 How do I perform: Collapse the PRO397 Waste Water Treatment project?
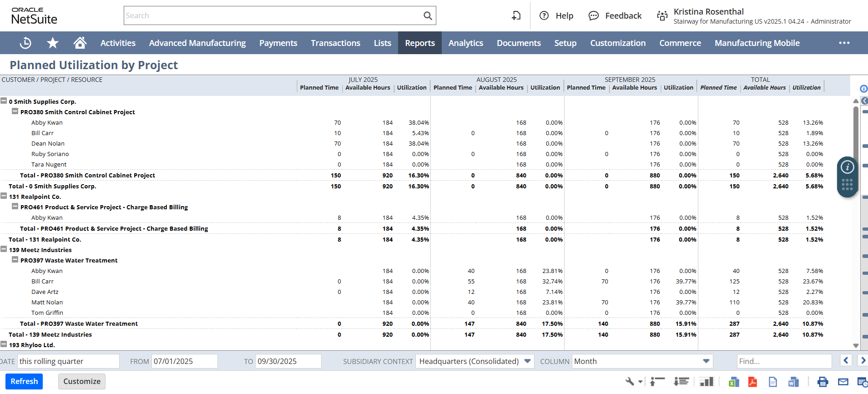click(x=15, y=260)
